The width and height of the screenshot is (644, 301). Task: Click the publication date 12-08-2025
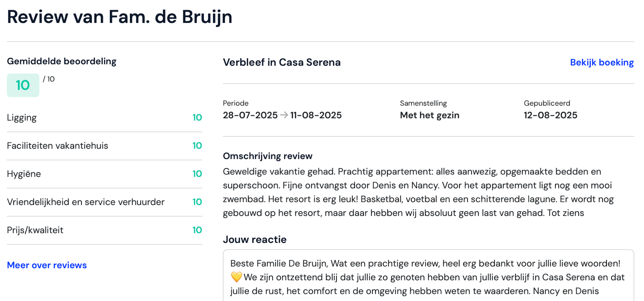[550, 115]
